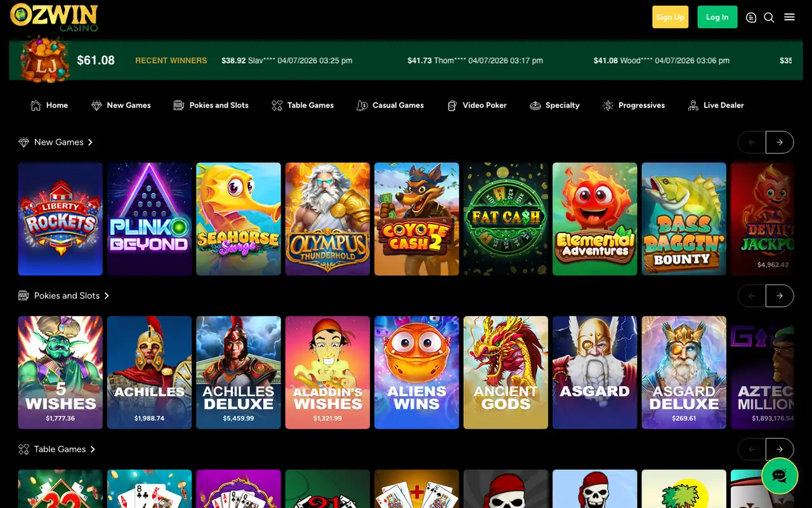Open the Pokies and Slots menu item
812x508 pixels.
coord(211,105)
